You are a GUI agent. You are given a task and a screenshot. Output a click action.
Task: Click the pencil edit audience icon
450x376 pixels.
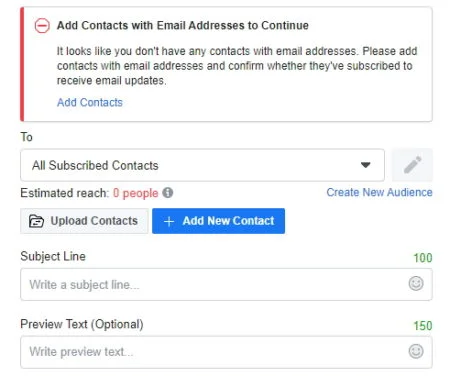[412, 165]
